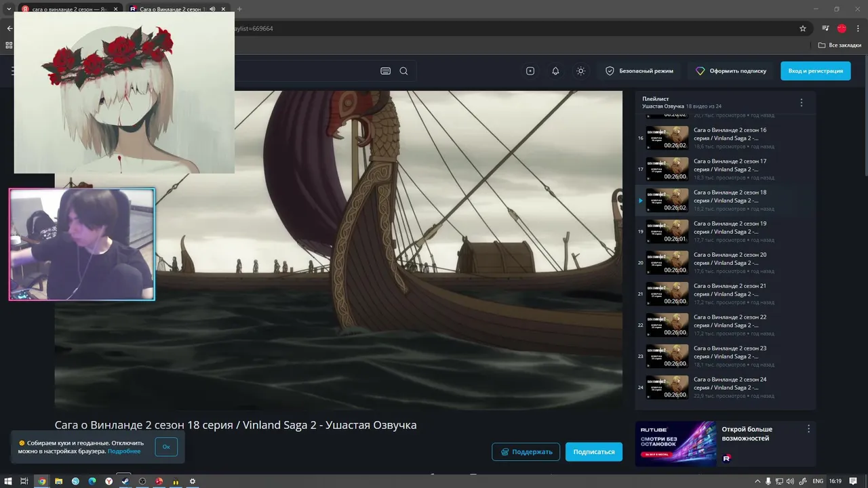Viewport: 868px width, 488px height.
Task: Play episode 17 from the playlist
Action: tap(724, 169)
